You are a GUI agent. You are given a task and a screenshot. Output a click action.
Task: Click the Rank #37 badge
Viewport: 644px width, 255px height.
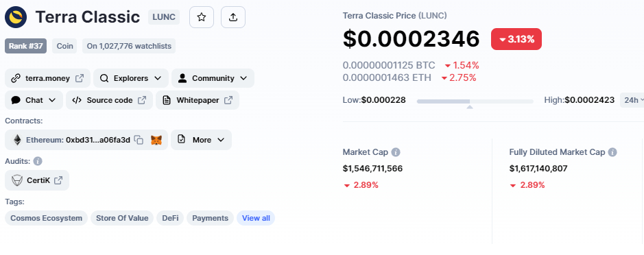click(26, 46)
